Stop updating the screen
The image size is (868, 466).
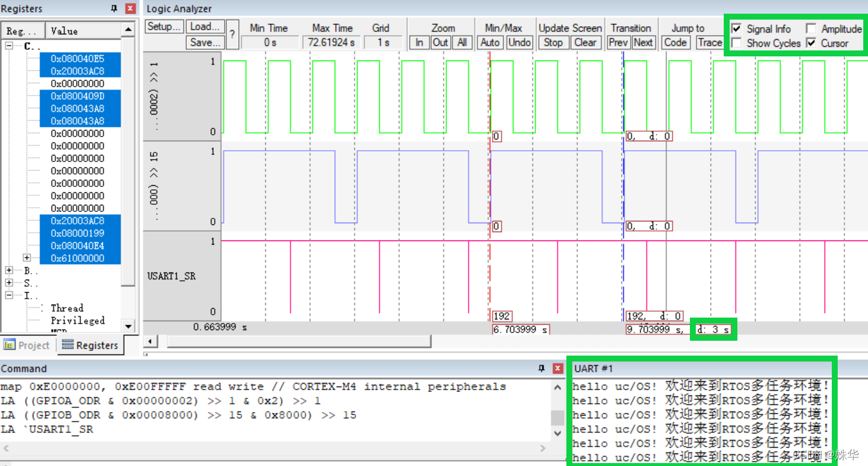(553, 42)
